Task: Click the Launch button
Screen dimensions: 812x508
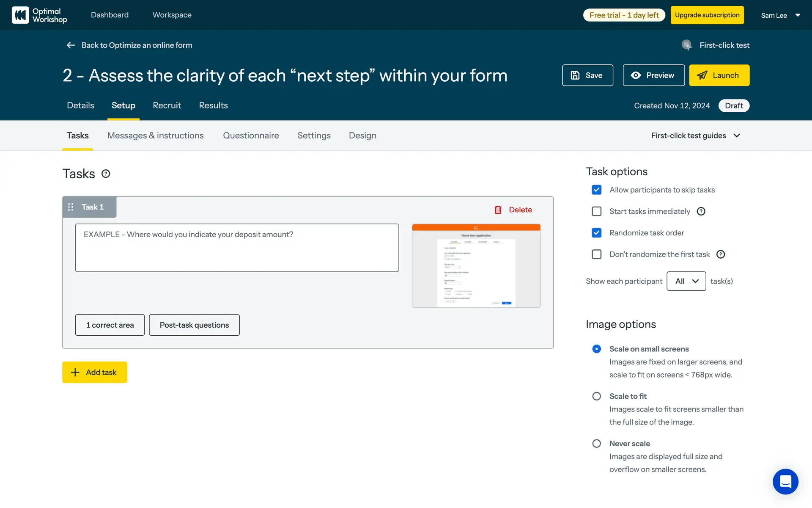Action: (719, 75)
